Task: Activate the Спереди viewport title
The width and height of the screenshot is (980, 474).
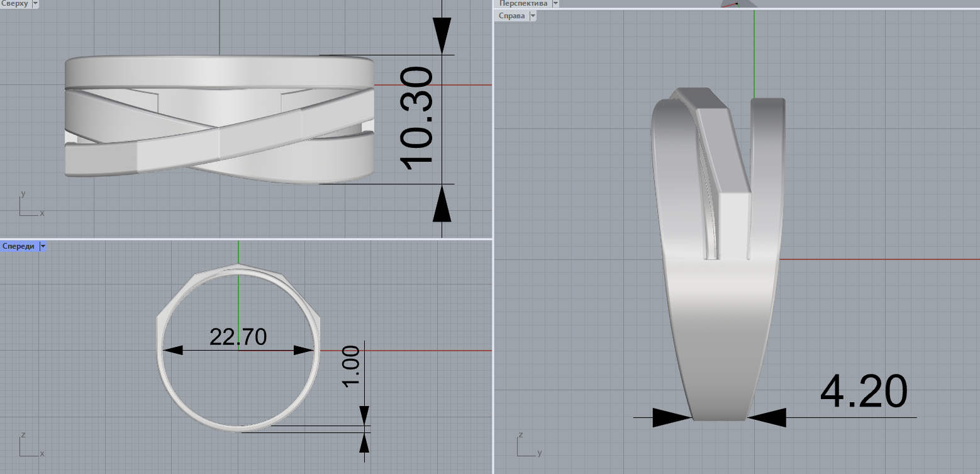Action: pyautogui.click(x=19, y=246)
